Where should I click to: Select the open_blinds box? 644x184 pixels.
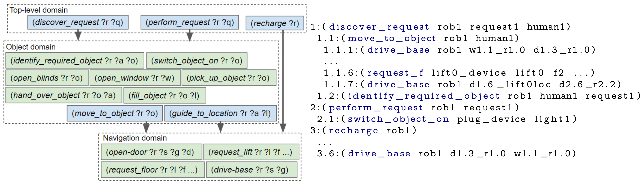(x=47, y=78)
